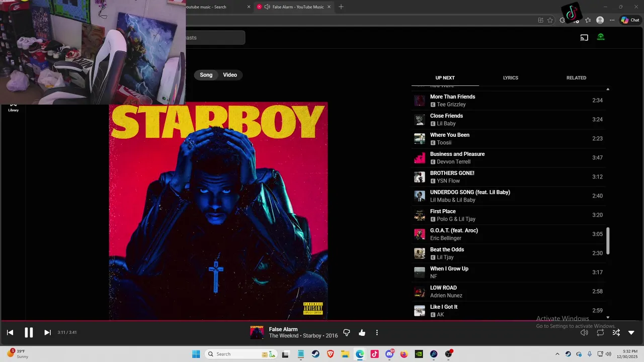This screenshot has height=362, width=644.
Task: Like the song False Alarm
Action: [x=362, y=332]
